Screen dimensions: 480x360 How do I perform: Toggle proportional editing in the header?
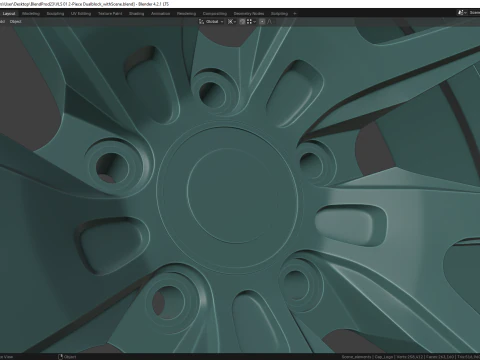(x=262, y=22)
